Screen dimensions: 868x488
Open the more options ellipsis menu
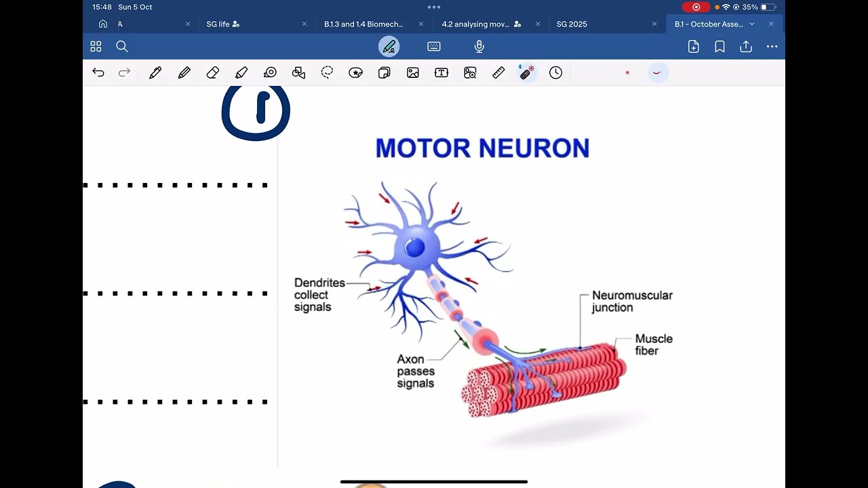click(x=772, y=46)
